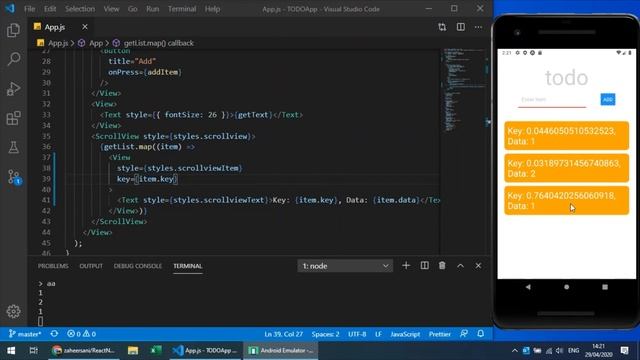This screenshot has height=360, width=640.
Task: Create a new terminal with plus icon
Action: (x=406, y=266)
